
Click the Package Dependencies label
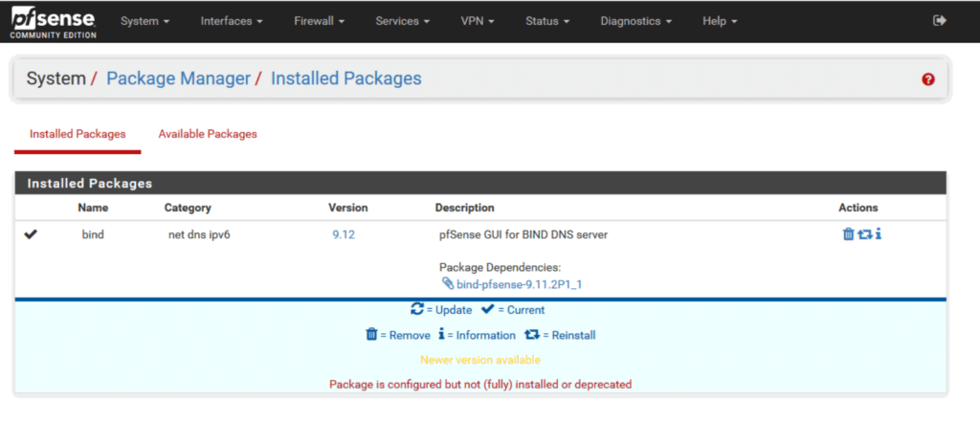500,267
